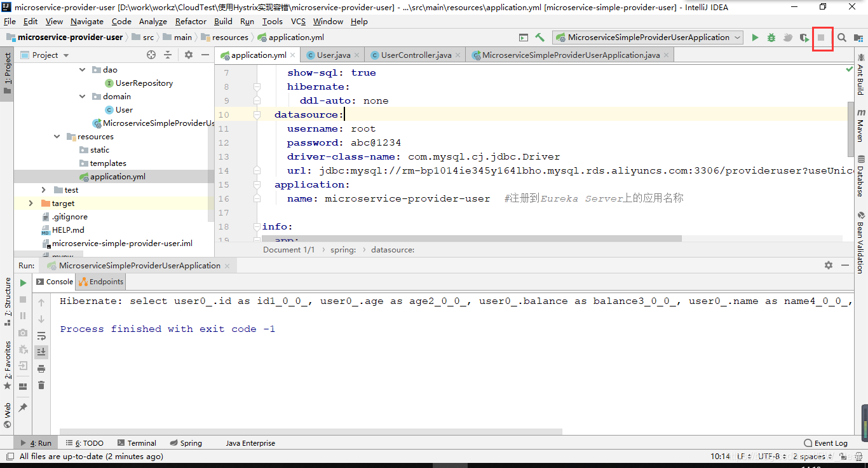Pin the Run tab with the pin icon
Screen dimensions: 868x468
(x=23, y=407)
